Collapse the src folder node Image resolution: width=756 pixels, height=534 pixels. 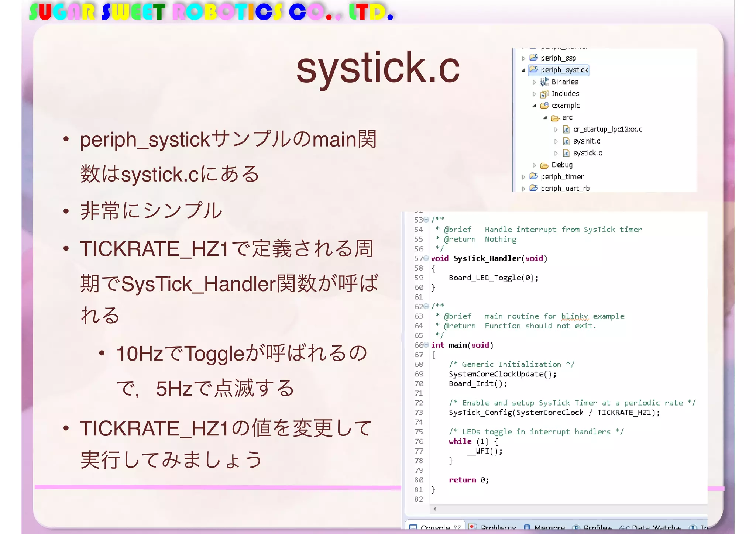(545, 117)
